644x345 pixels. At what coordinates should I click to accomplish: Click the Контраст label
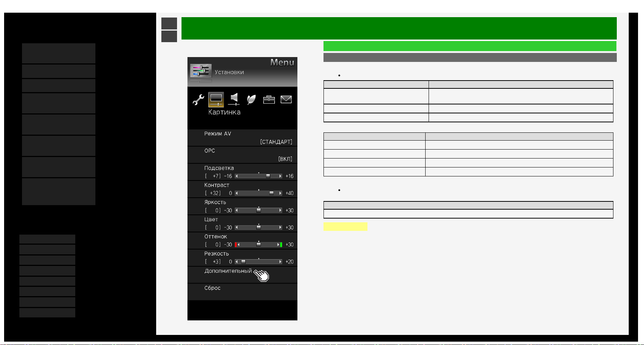click(217, 185)
